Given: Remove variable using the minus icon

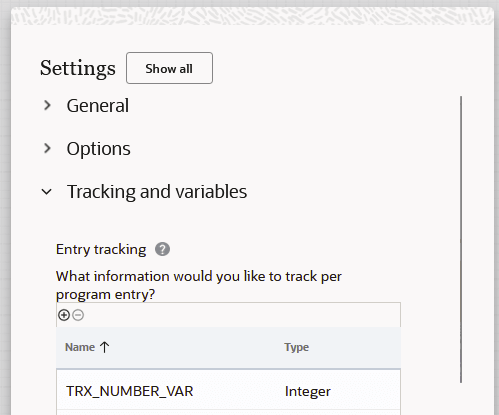Looking at the screenshot, I should point(78,315).
